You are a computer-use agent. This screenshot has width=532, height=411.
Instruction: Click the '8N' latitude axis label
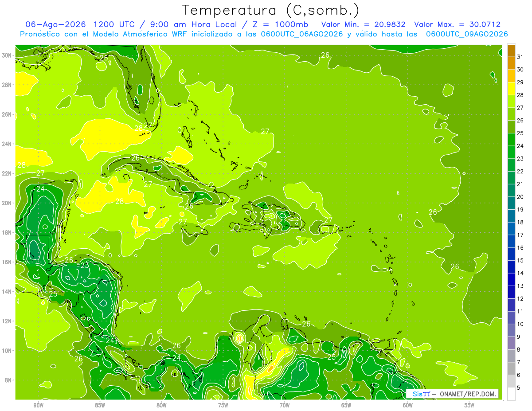coord(8,380)
